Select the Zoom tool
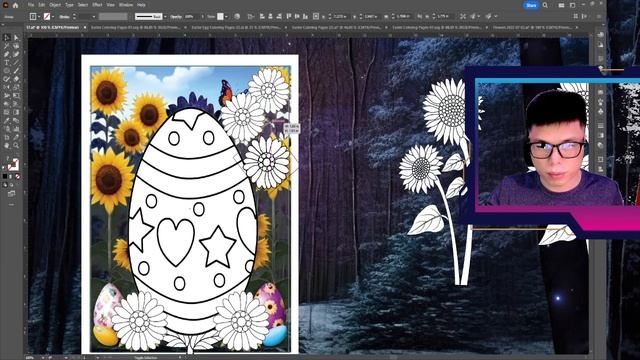This screenshot has height=360, width=640. [x=16, y=145]
